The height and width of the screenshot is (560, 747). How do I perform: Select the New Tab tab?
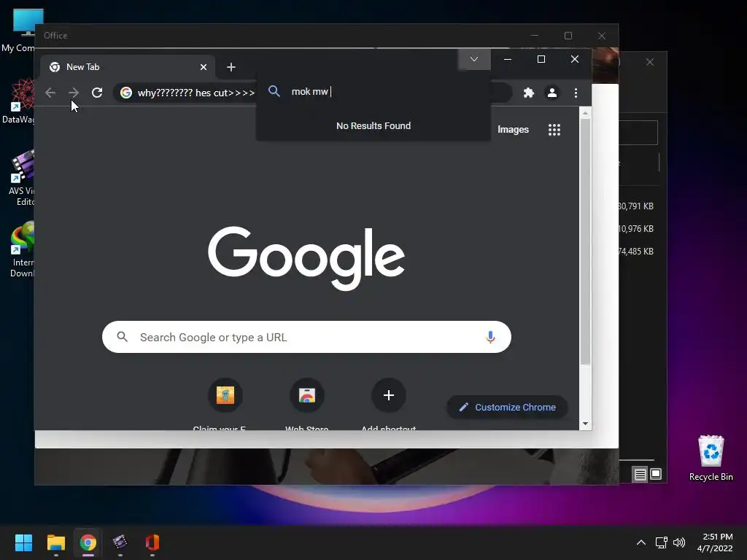[128, 67]
